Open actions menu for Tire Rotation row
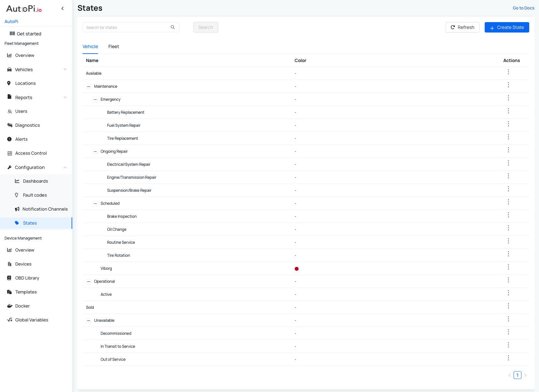 508,254
